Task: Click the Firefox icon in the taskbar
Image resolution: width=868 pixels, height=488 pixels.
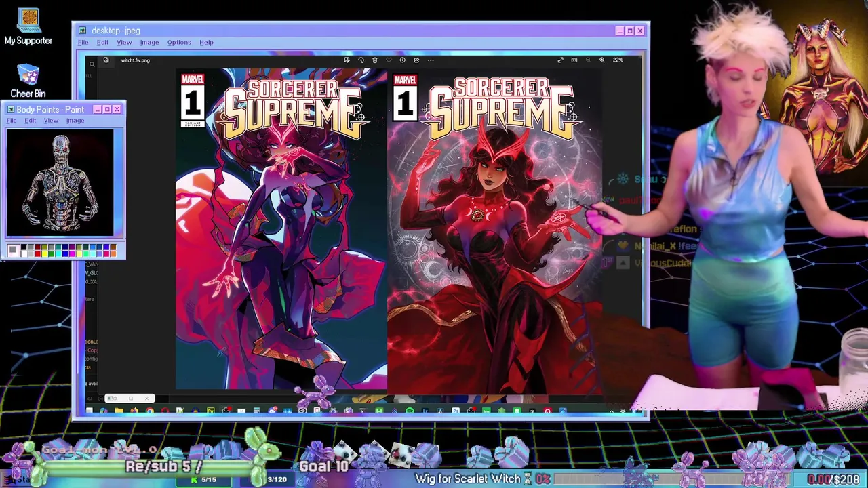Action: [x=134, y=411]
